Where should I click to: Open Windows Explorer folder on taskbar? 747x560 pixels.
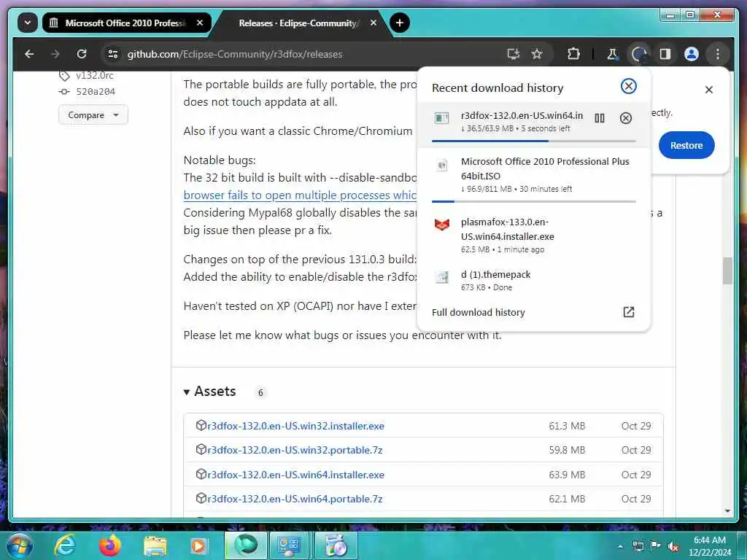[x=155, y=546]
